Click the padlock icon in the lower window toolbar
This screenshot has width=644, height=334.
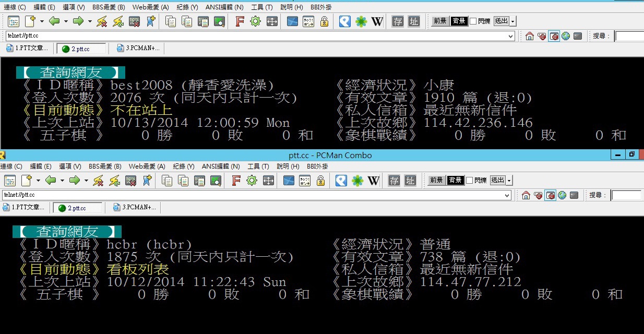[320, 181]
